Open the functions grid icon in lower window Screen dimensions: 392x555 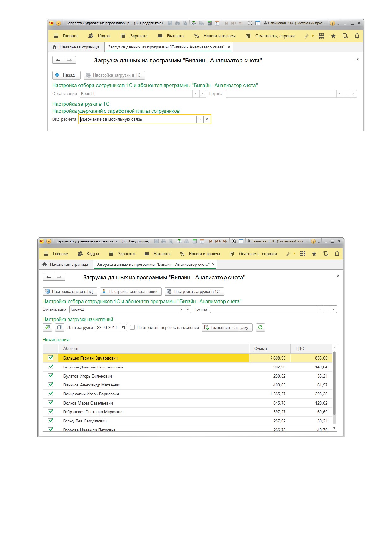click(302, 254)
